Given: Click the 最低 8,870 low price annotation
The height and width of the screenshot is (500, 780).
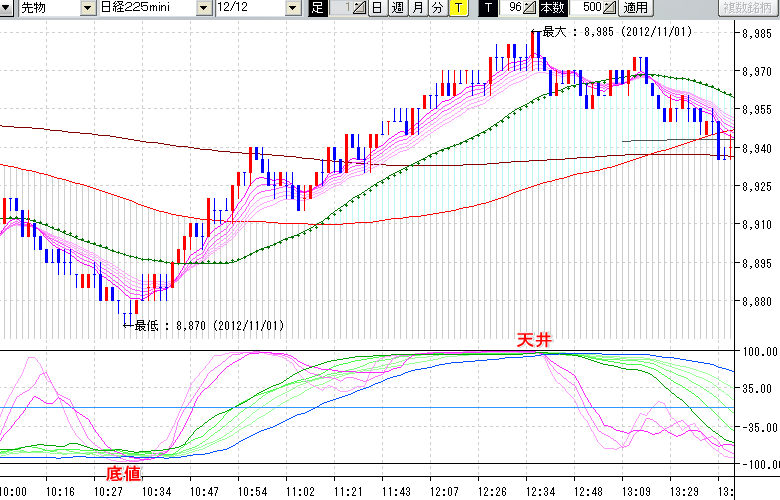Looking at the screenshot, I should (209, 325).
